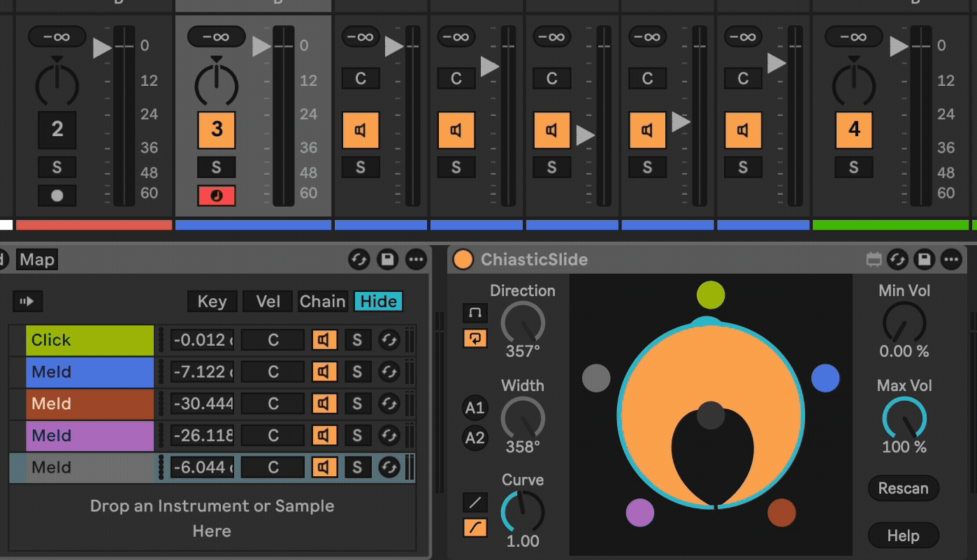Open the rack's three-dot options menu
Screen dimensions: 977x560
[x=417, y=260]
